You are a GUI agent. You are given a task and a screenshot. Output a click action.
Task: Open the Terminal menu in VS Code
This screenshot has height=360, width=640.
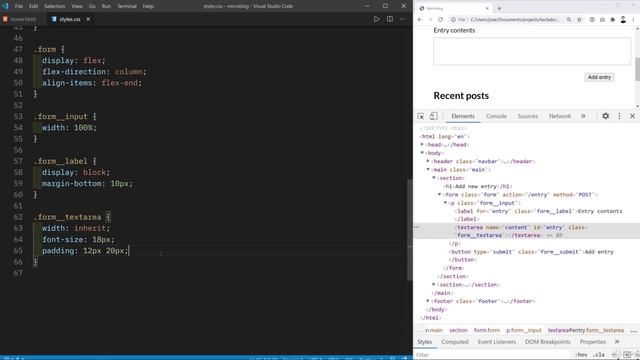127,6
